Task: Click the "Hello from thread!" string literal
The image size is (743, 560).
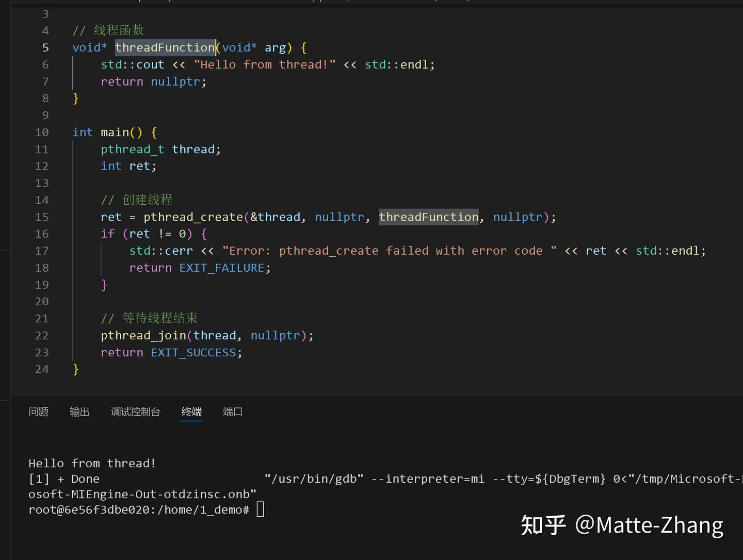Action: pos(265,64)
